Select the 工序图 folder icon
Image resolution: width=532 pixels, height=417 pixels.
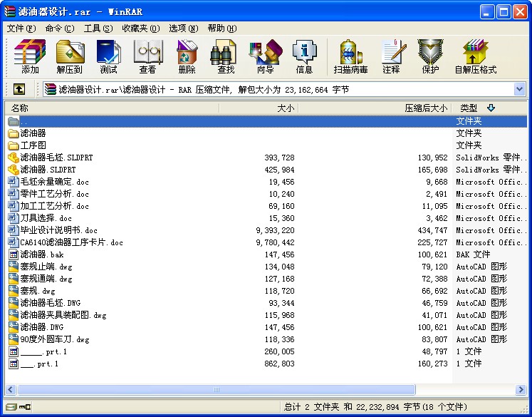pyautogui.click(x=14, y=145)
